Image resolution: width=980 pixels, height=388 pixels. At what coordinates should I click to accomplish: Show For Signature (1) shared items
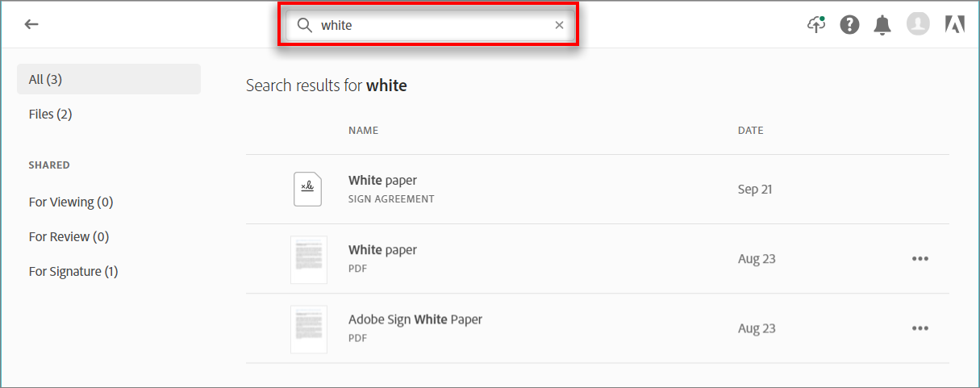coord(73,271)
